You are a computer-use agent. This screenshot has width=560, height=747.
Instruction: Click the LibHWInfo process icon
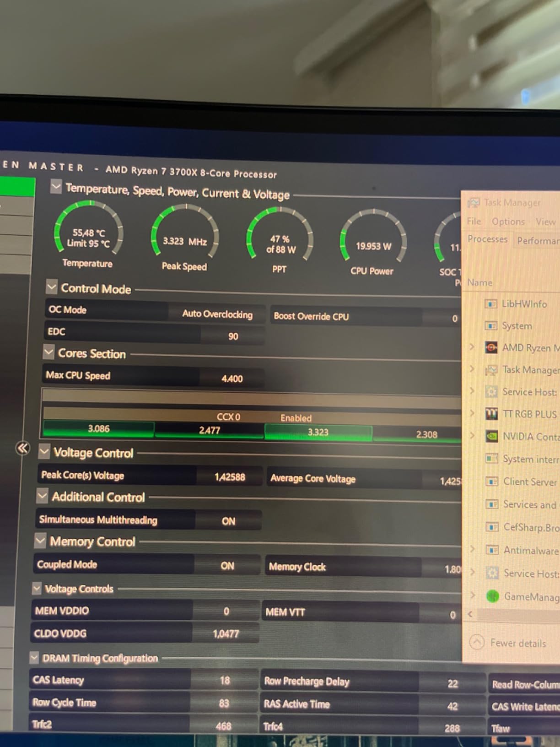coord(491,303)
